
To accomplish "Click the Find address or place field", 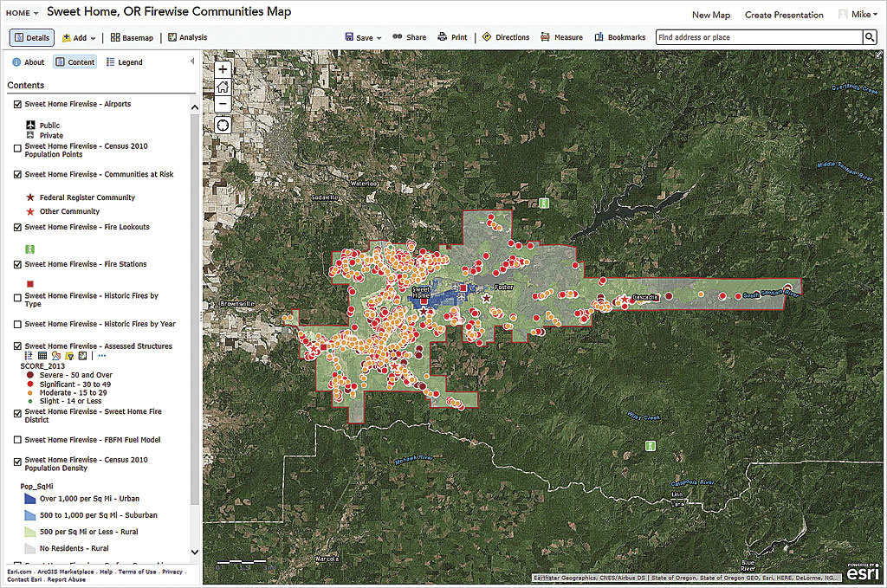I will point(759,37).
